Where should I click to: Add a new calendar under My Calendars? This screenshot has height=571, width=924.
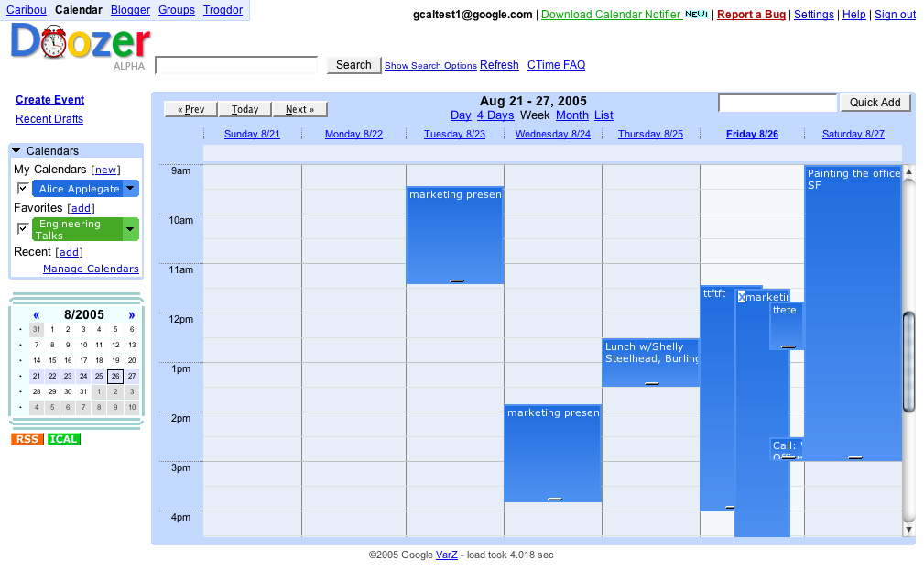pos(106,170)
